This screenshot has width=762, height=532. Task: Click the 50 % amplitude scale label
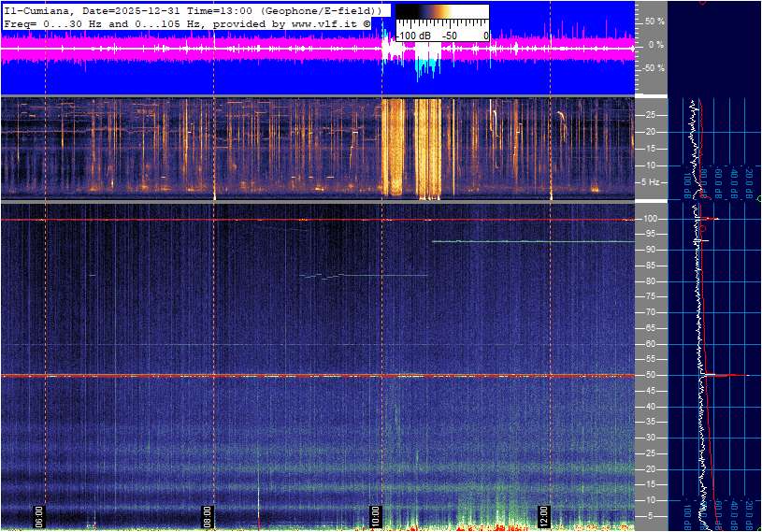pos(654,21)
